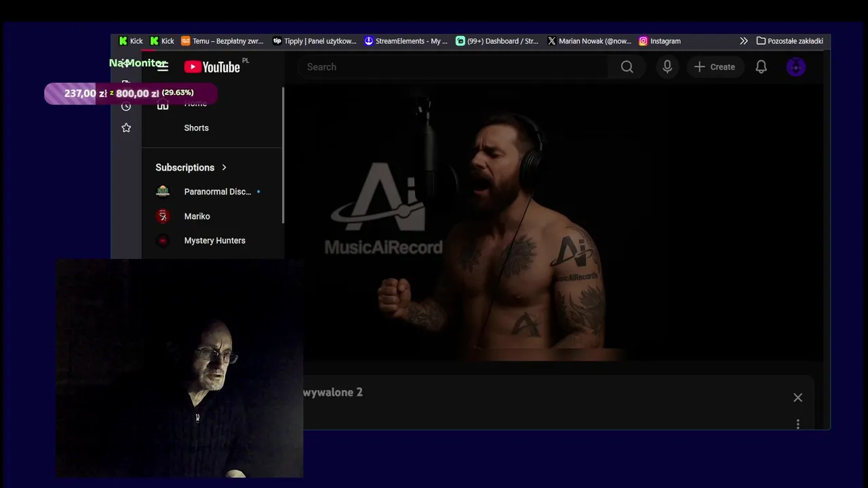Open YouTube notifications bell
Viewport: 868px width, 488px height.
point(761,66)
